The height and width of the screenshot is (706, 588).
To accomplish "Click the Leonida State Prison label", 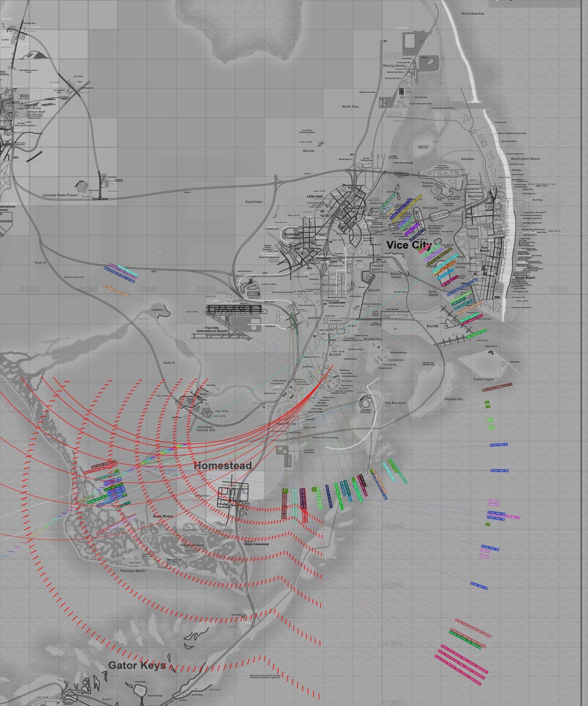I will click(x=60, y=195).
